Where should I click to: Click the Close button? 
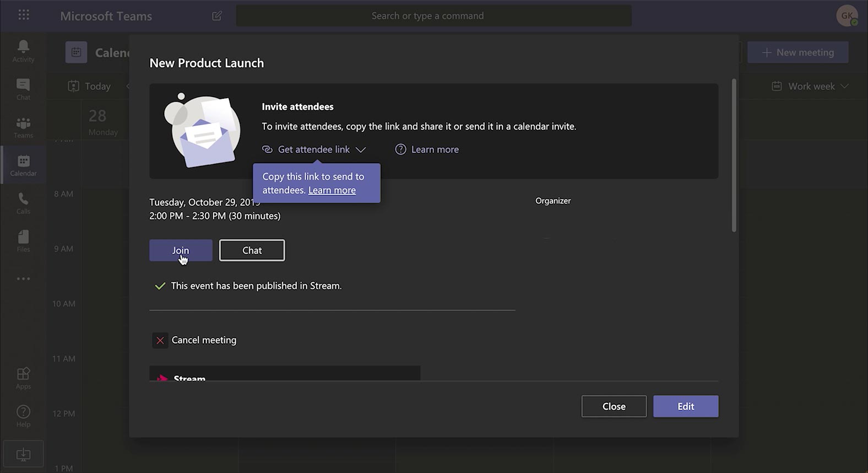coord(614,406)
